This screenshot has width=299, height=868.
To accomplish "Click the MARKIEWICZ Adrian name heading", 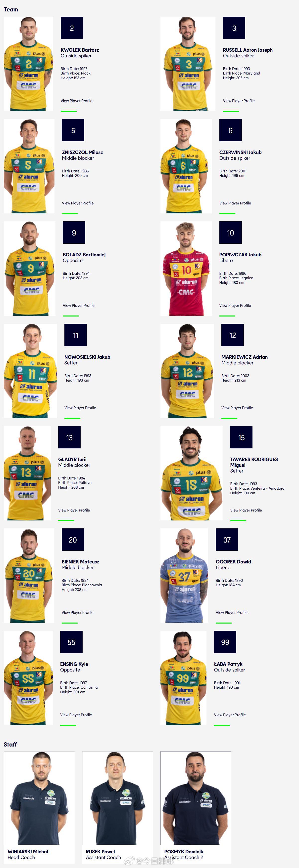I will point(244,357).
